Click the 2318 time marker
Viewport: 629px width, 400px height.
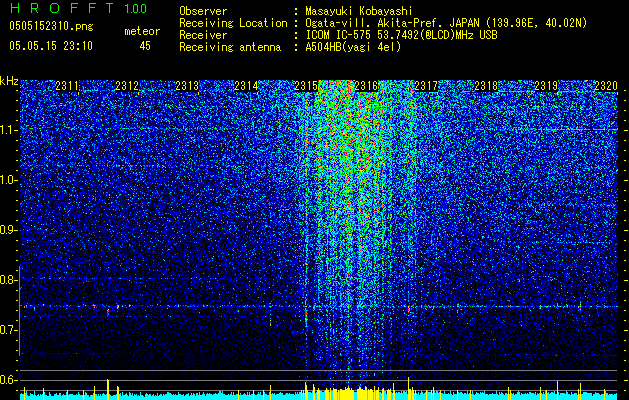tap(486, 86)
